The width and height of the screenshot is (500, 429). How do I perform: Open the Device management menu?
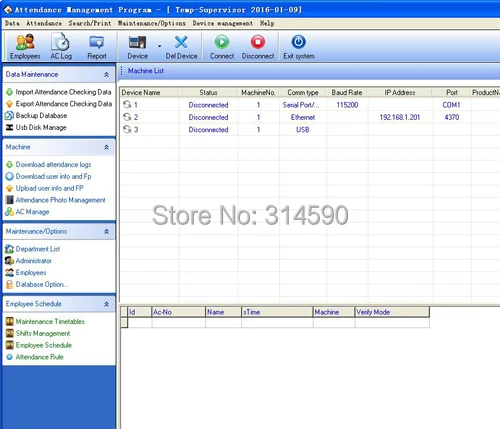(x=223, y=23)
